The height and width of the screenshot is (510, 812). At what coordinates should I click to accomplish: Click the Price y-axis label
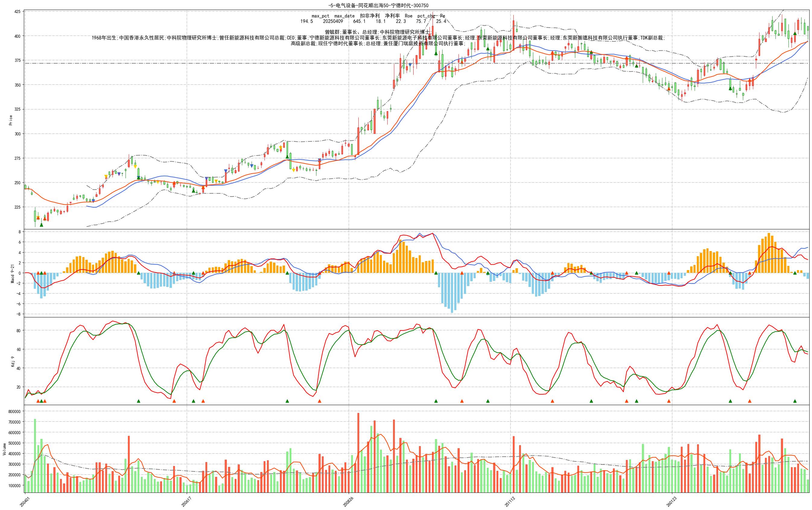coord(11,120)
